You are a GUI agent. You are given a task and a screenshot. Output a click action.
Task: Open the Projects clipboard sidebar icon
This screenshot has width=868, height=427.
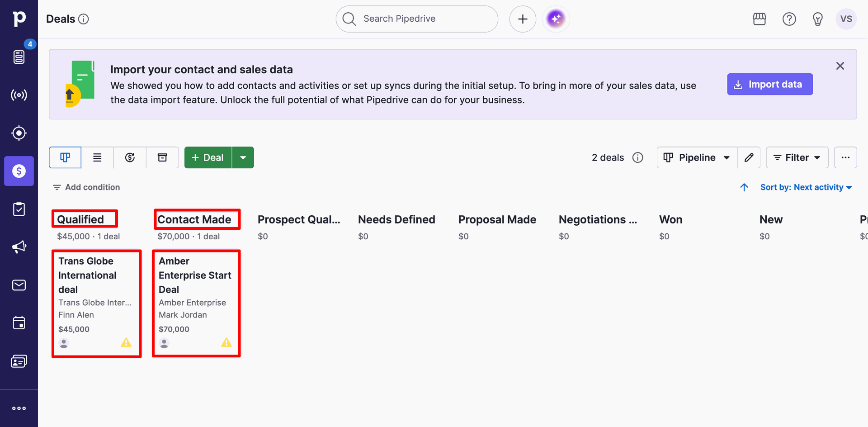19,209
